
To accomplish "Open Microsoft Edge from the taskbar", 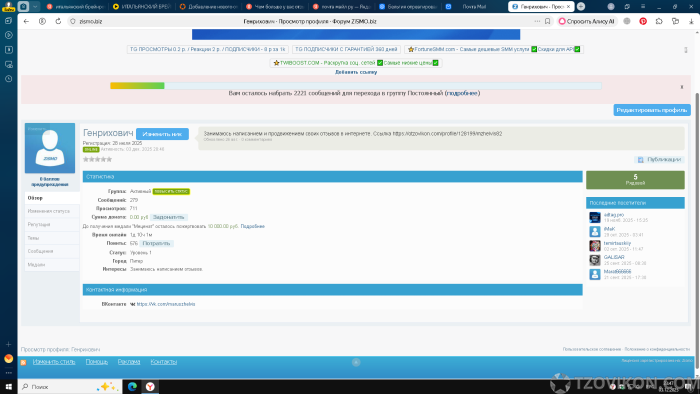I will (x=132, y=386).
